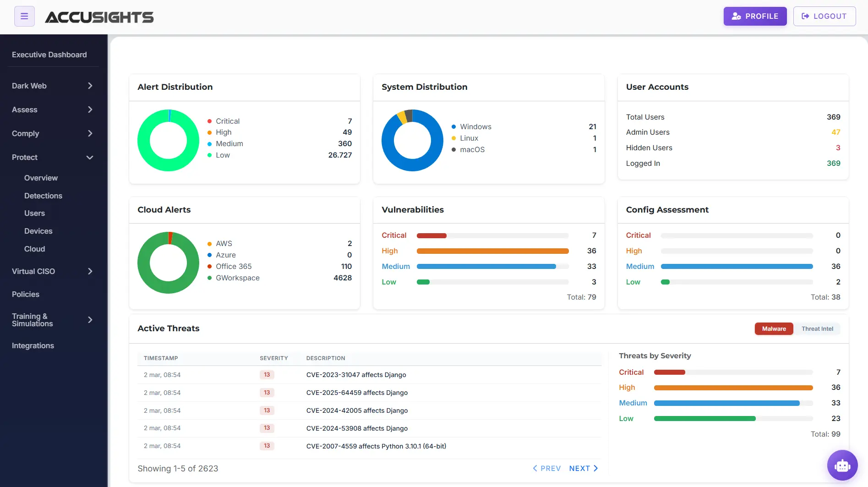Toggle Linux legend in System Distribution
Image resolution: width=868 pixels, height=487 pixels.
(x=465, y=138)
